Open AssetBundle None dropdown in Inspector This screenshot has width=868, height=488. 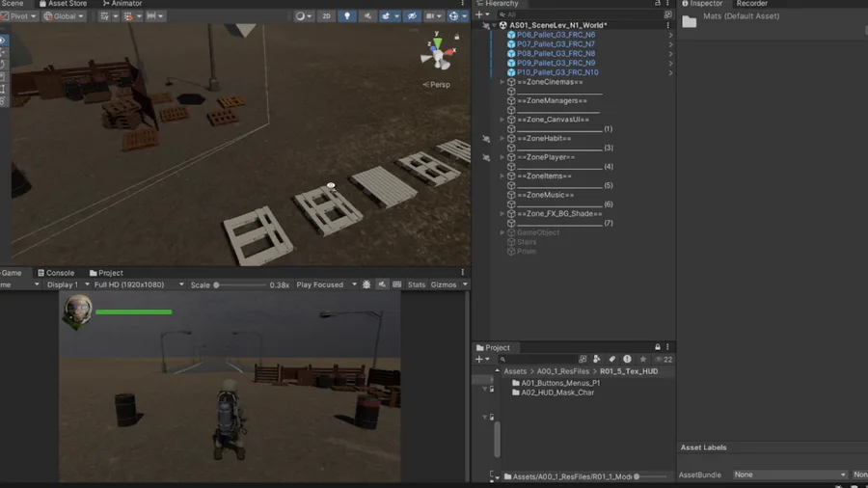point(789,474)
